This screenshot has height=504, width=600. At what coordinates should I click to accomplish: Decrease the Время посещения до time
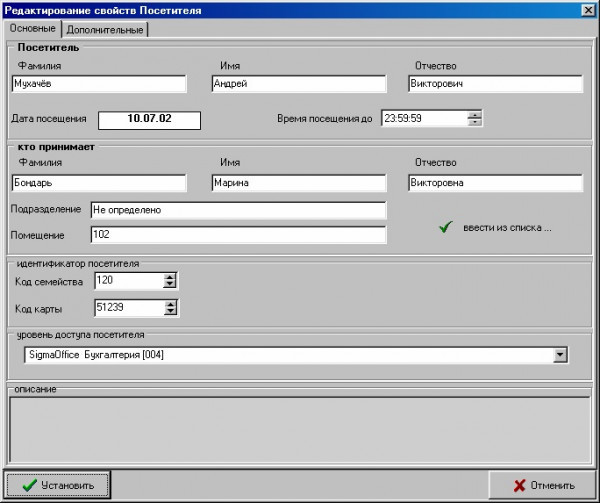click(474, 122)
